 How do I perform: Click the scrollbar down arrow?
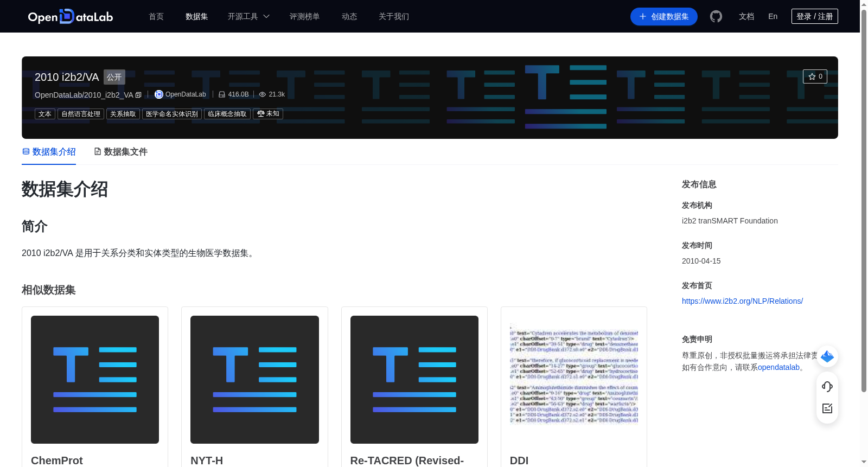(864, 462)
